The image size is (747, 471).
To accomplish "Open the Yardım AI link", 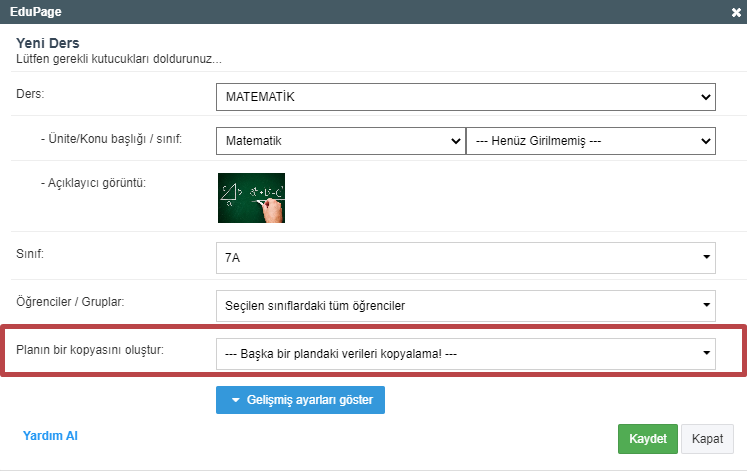I will point(50,436).
